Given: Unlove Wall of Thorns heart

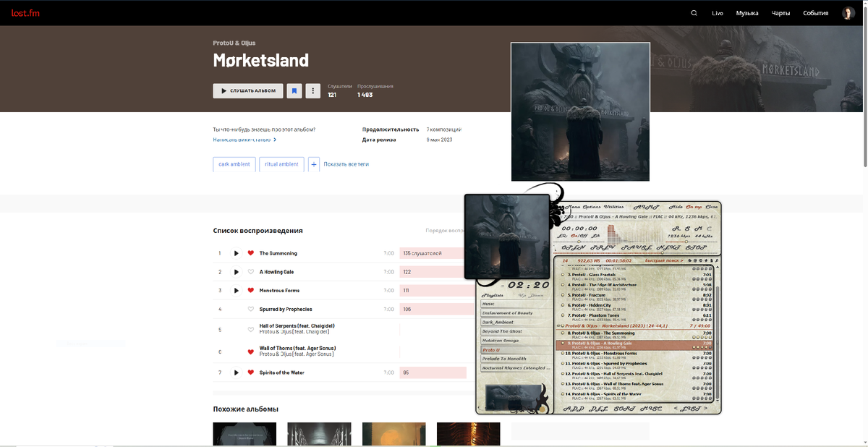Looking at the screenshot, I should point(251,352).
